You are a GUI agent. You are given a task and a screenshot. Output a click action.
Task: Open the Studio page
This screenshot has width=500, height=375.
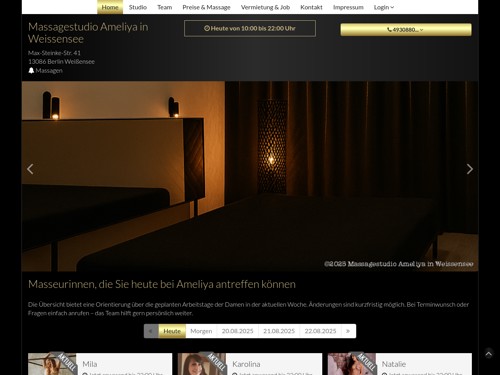138,7
